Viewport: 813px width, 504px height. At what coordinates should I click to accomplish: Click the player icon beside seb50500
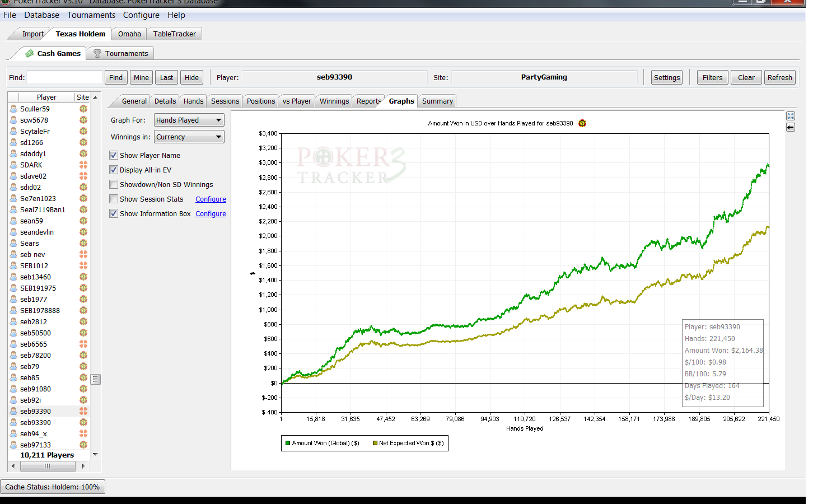point(14,333)
